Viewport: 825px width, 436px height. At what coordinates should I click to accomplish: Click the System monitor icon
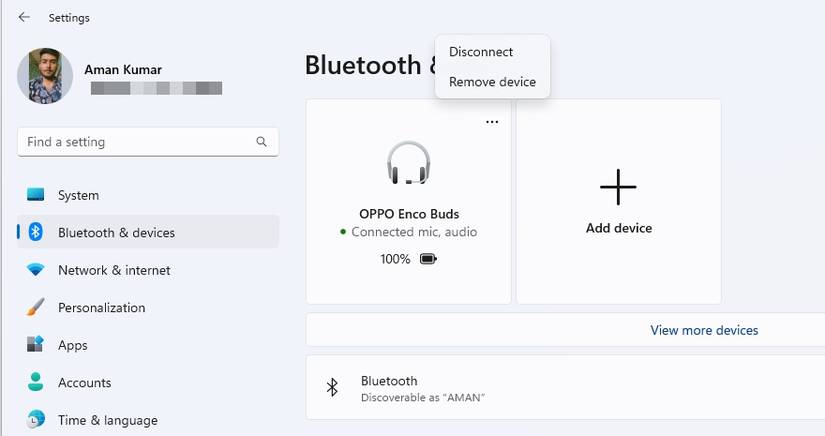coord(36,195)
